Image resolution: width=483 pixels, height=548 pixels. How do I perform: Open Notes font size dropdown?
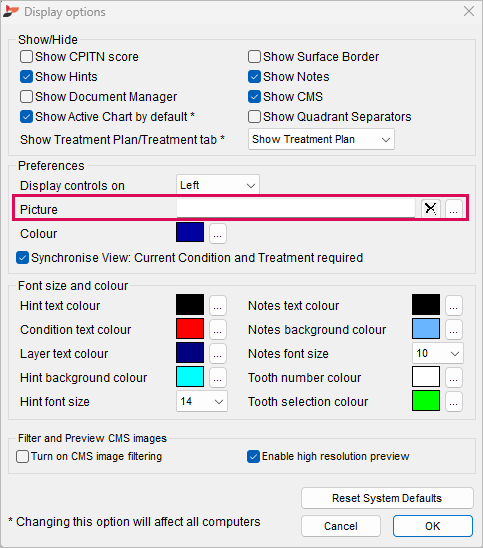(438, 353)
